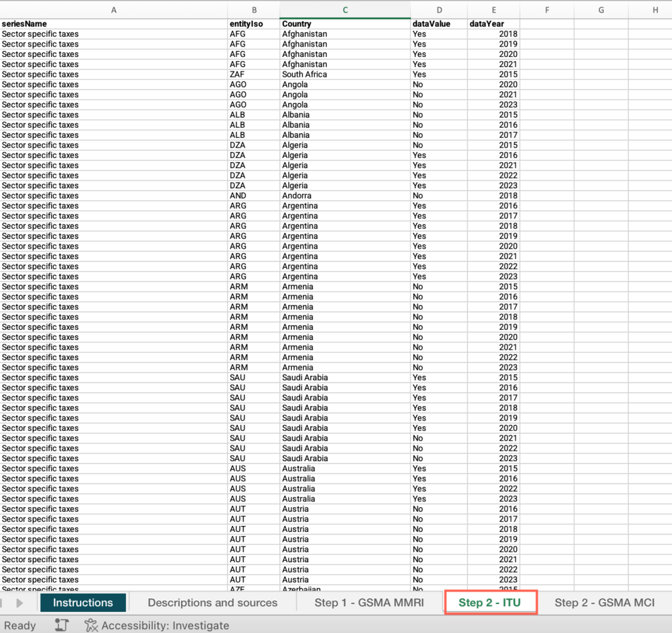
Task: Click AUT code in Austria 2019 row
Action: point(254,539)
